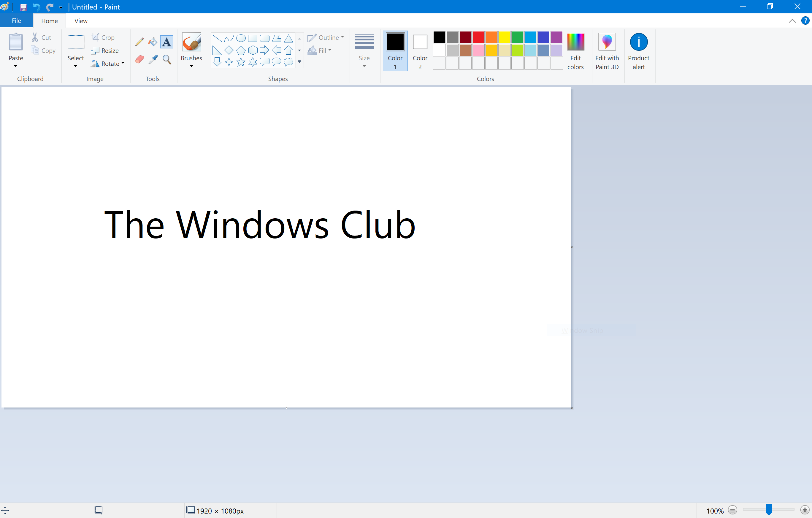Select the Polygon shape
The width and height of the screenshot is (812, 518).
point(277,38)
